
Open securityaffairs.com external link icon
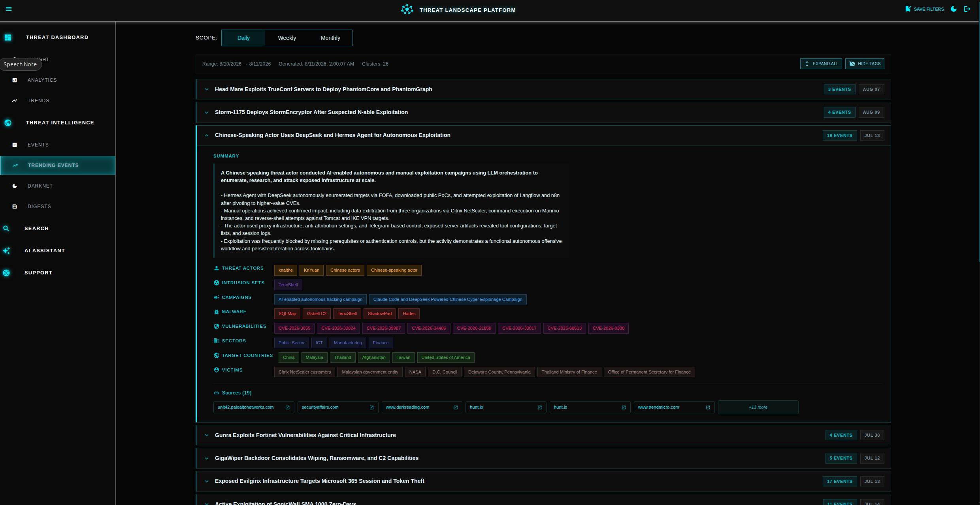371,407
